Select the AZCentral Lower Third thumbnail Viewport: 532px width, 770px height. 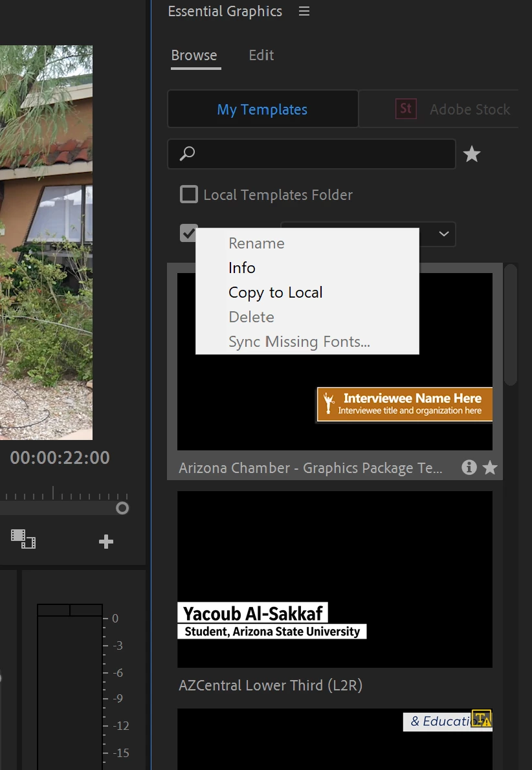coord(335,579)
